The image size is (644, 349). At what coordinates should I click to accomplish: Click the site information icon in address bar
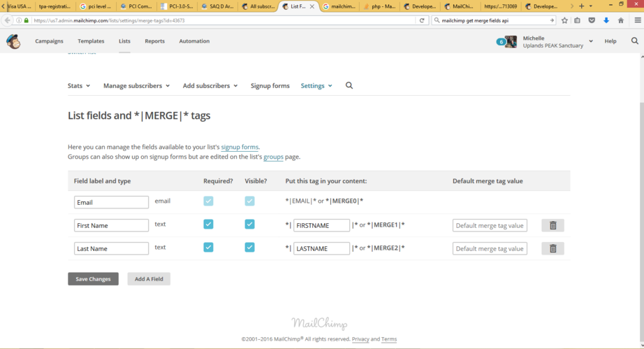point(19,20)
